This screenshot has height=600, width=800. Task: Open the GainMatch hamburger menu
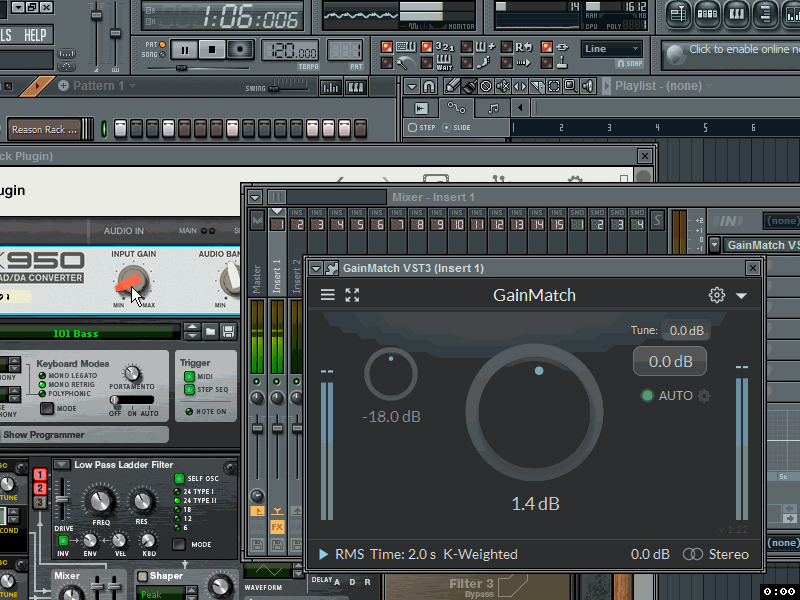pos(328,295)
